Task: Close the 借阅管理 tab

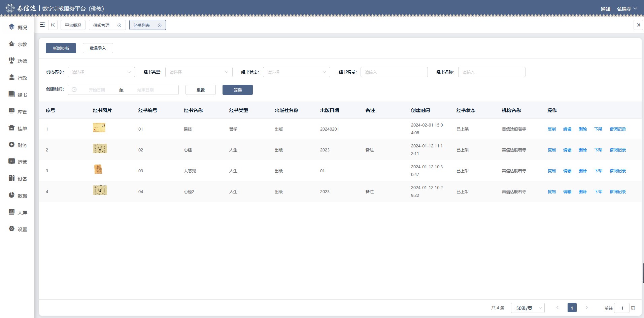Action: click(x=119, y=25)
